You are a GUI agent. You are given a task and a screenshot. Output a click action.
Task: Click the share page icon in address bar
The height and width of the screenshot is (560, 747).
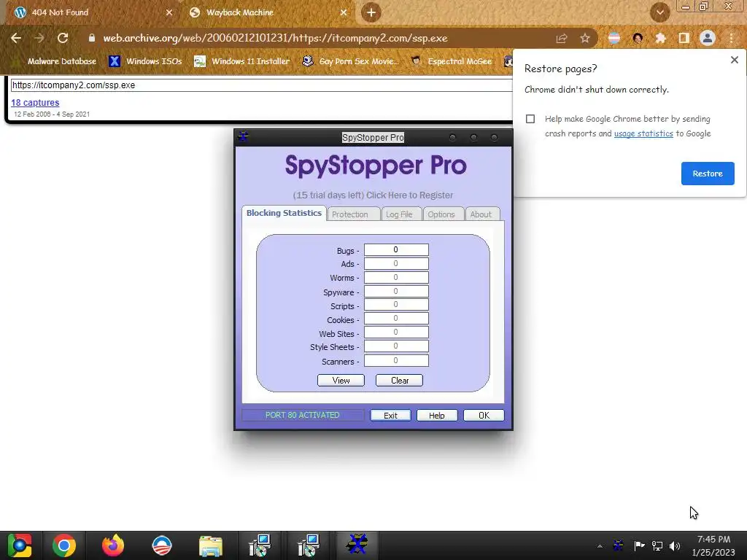(562, 39)
